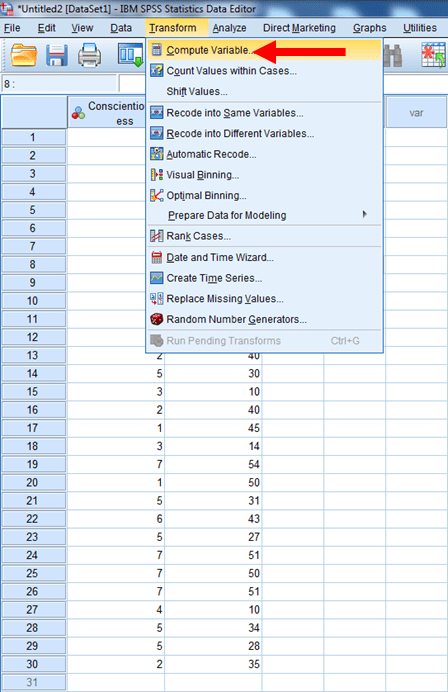This screenshot has width=448, height=692.
Task: Select row header 19
Action: pos(34,465)
